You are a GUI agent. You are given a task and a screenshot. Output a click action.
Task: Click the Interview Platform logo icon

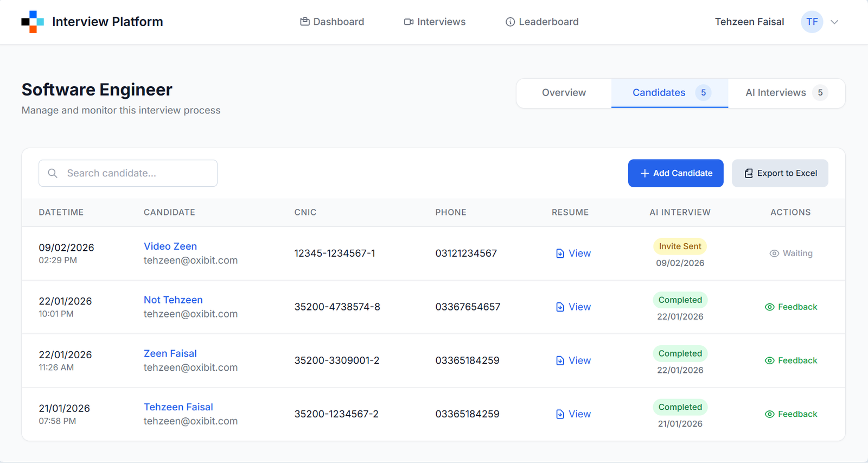click(33, 22)
